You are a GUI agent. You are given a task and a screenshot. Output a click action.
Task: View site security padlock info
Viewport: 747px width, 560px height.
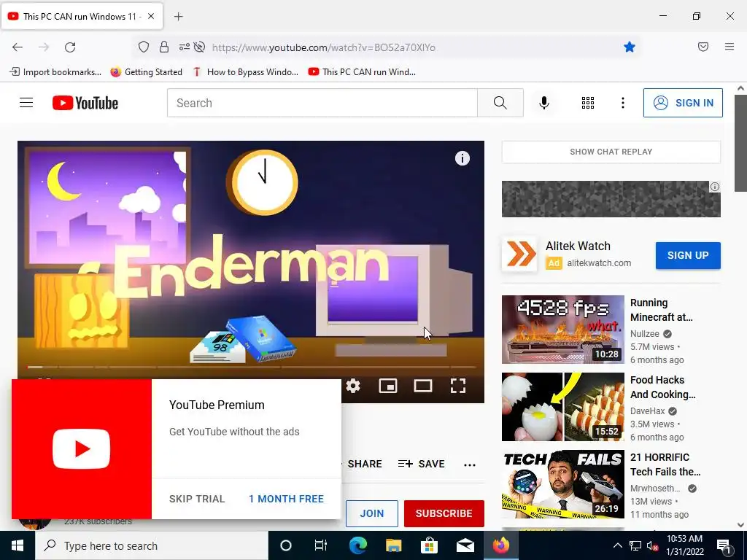point(164,47)
